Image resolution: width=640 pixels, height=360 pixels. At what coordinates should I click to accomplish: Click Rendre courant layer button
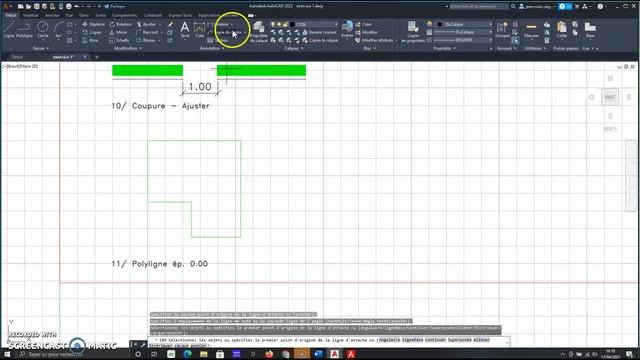[x=320, y=32]
